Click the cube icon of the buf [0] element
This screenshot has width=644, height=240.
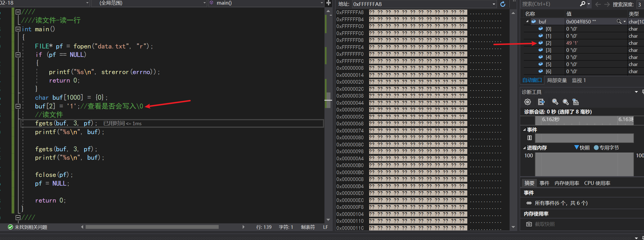[x=541, y=29]
